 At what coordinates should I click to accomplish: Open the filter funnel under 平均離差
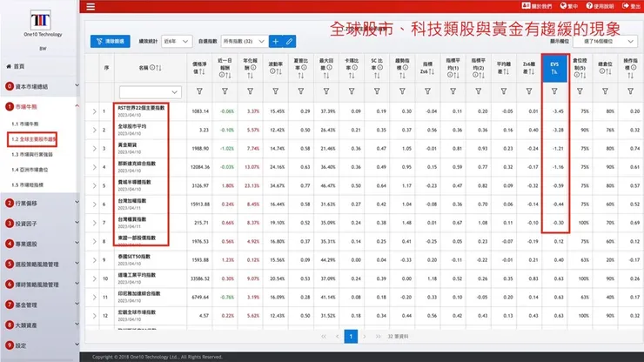coord(504,91)
